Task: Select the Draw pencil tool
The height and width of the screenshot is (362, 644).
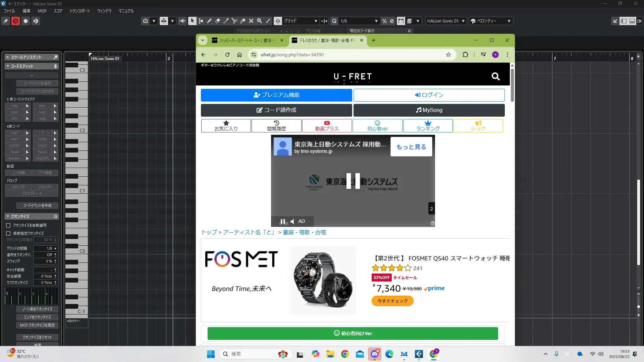Action: (x=209, y=21)
